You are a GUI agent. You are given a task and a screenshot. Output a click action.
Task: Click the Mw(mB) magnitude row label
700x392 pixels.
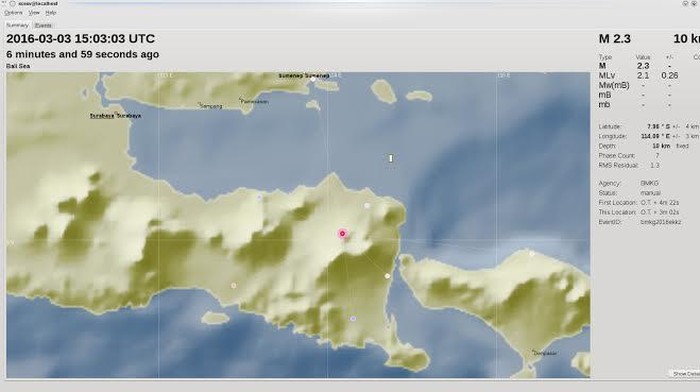[614, 85]
